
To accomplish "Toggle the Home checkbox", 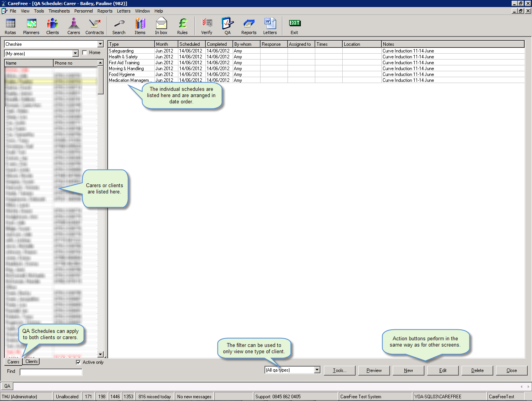I will pyautogui.click(x=85, y=53).
